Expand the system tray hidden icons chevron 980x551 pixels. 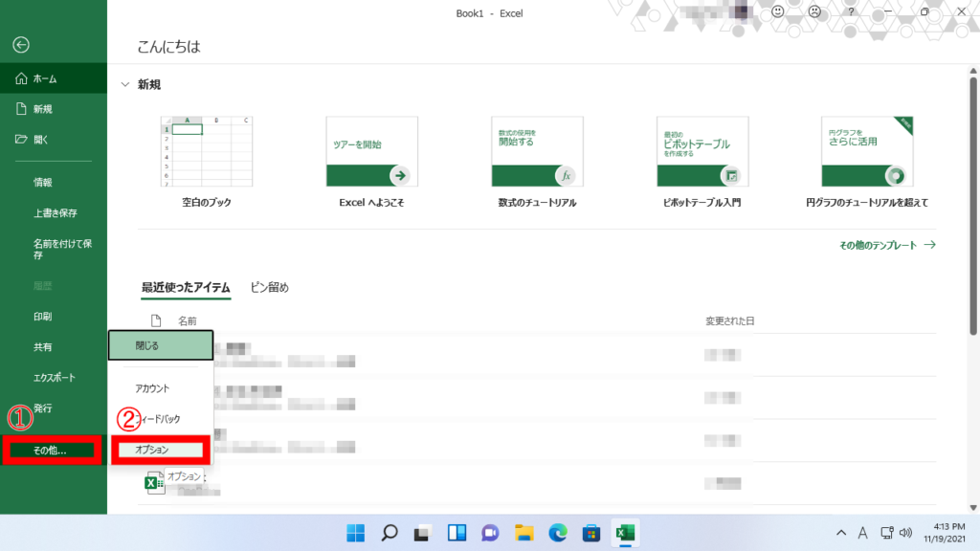(x=841, y=533)
